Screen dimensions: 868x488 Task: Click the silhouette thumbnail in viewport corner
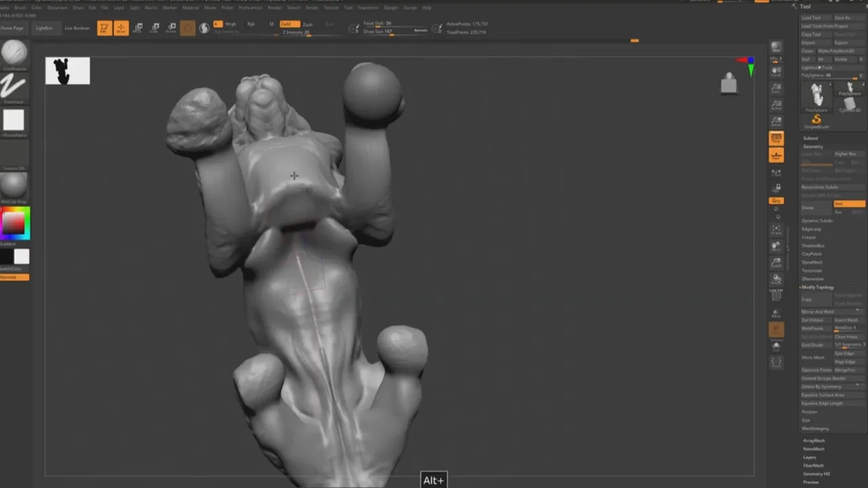[67, 71]
